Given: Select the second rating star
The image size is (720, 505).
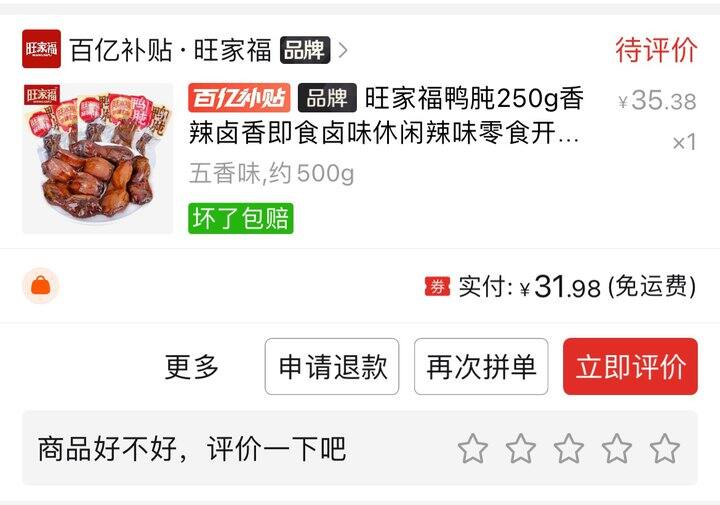Looking at the screenshot, I should 521,448.
